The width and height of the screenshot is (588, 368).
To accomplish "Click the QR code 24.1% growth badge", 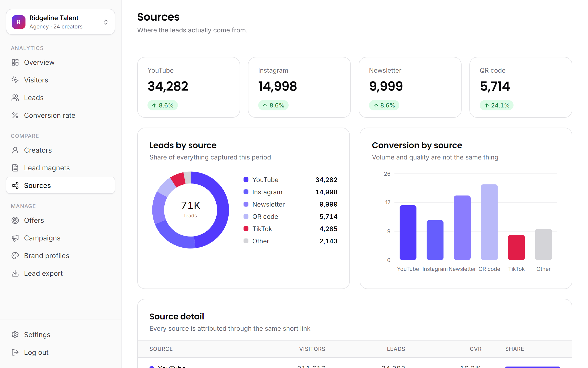I will tap(497, 105).
